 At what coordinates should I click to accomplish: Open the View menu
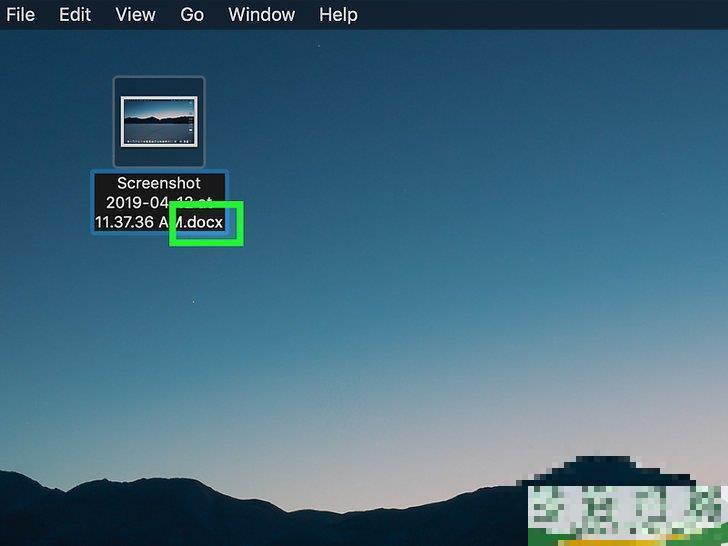tap(135, 14)
